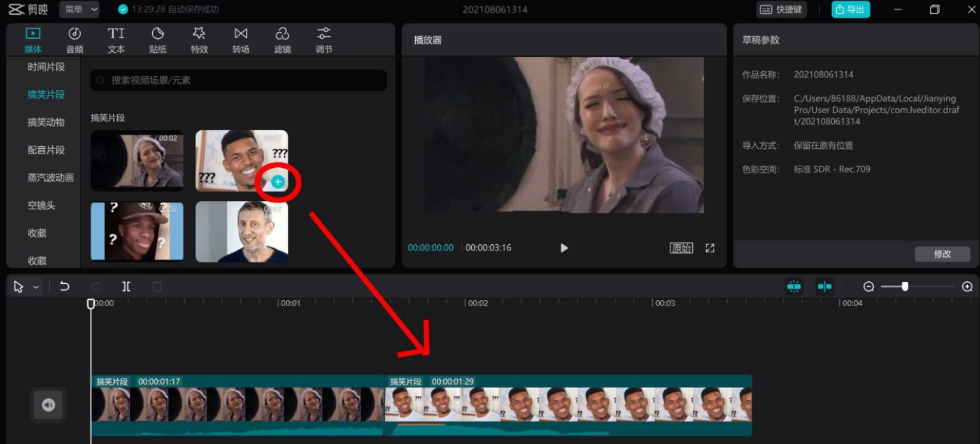The width and height of the screenshot is (980, 444).
Task: Click the project title 202108061314
Action: coord(495,10)
